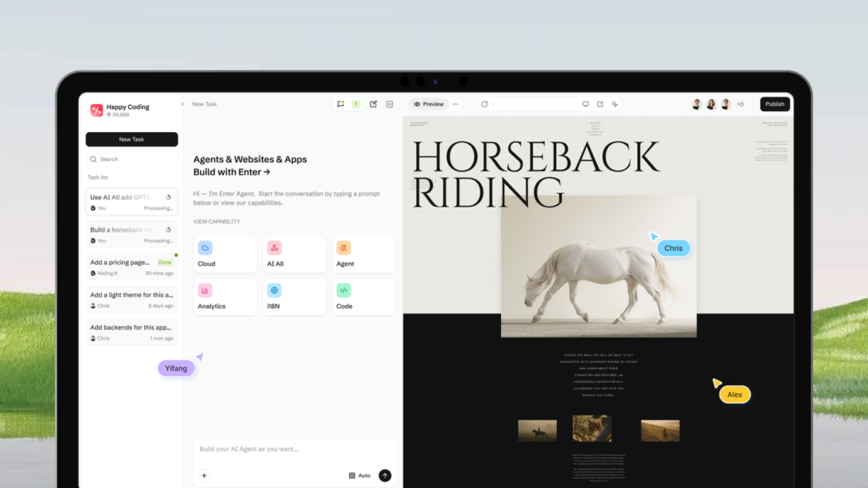Activate the element picker sparkle-cursor icon
The image size is (868, 488).
pyautogui.click(x=615, y=104)
